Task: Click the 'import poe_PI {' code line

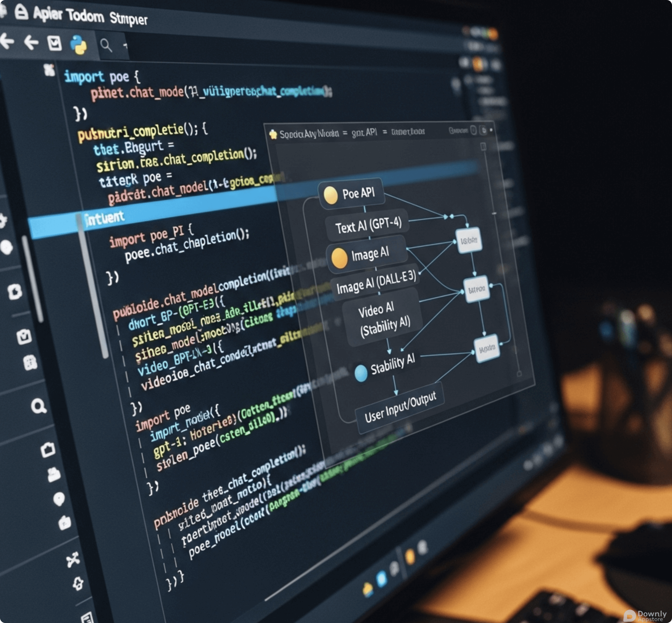Action: pos(151,236)
